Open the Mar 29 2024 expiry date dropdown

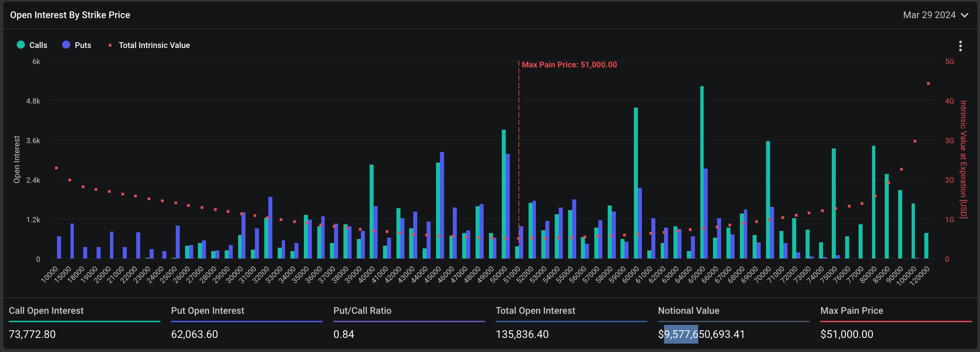point(929,15)
